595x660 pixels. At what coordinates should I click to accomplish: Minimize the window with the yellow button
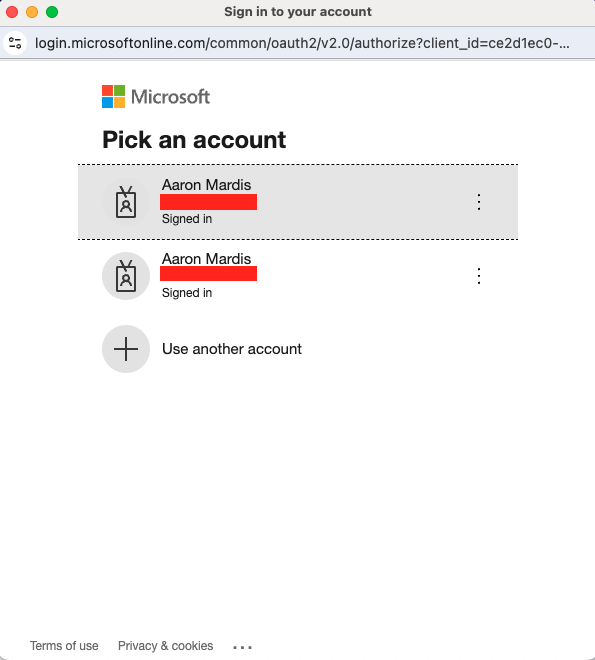[32, 12]
